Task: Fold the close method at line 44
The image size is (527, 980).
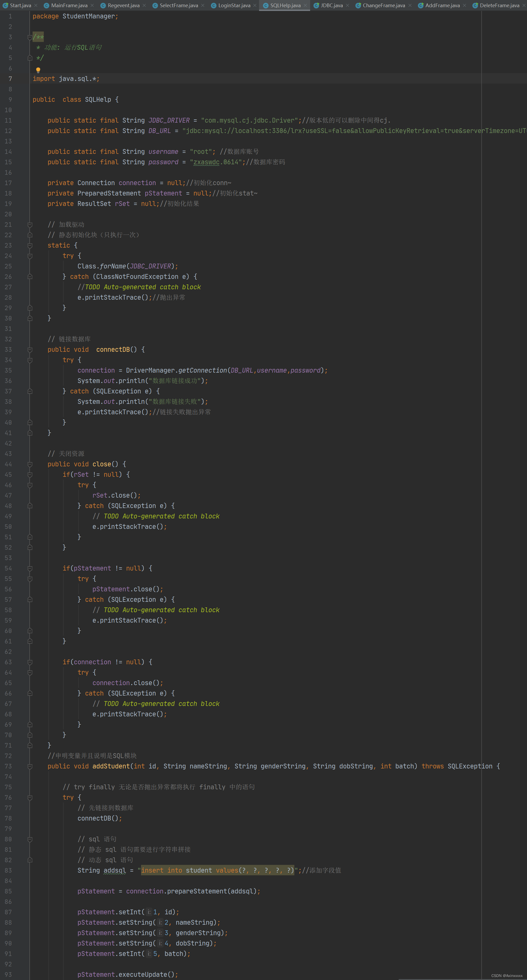Action: pyautogui.click(x=30, y=464)
